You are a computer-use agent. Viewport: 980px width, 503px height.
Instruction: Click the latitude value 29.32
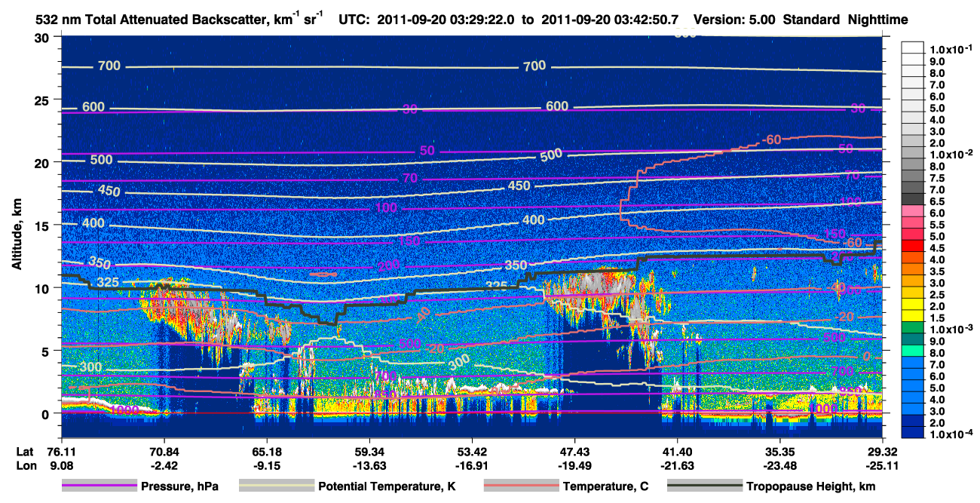(x=883, y=451)
